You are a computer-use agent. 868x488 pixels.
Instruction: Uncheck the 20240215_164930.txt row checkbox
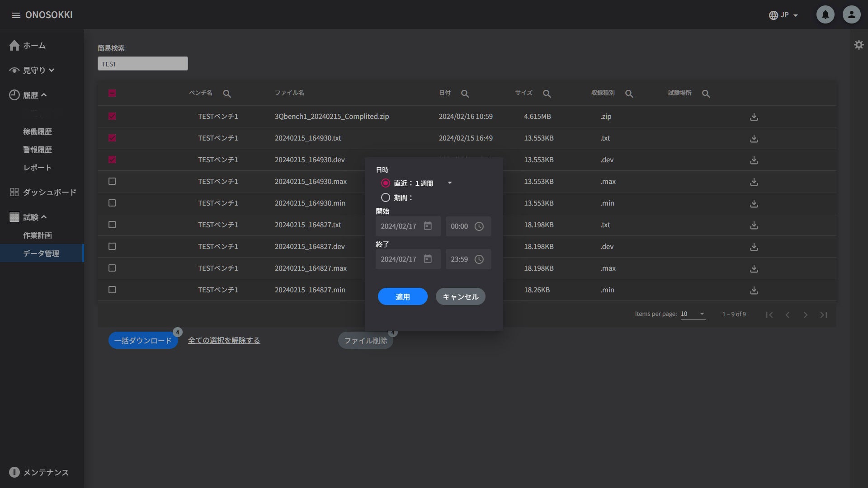(112, 138)
